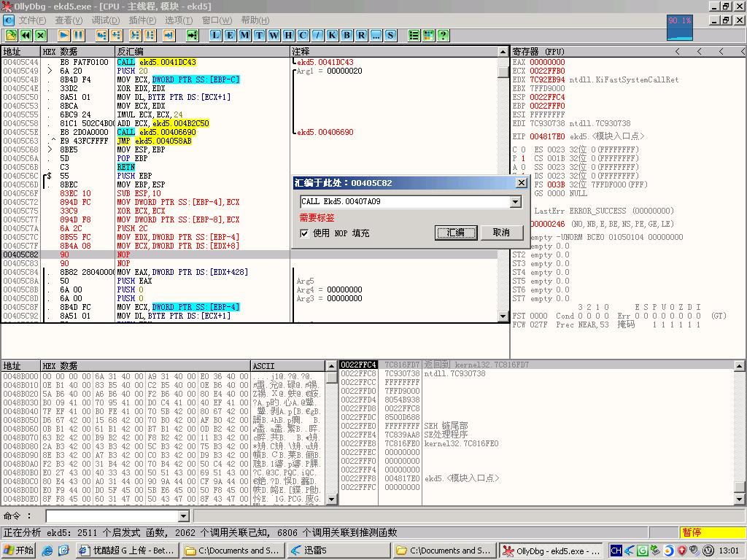Screen dimensions: 747x560
Task: Show Breakpoints window with B button
Action: [x=347, y=35]
